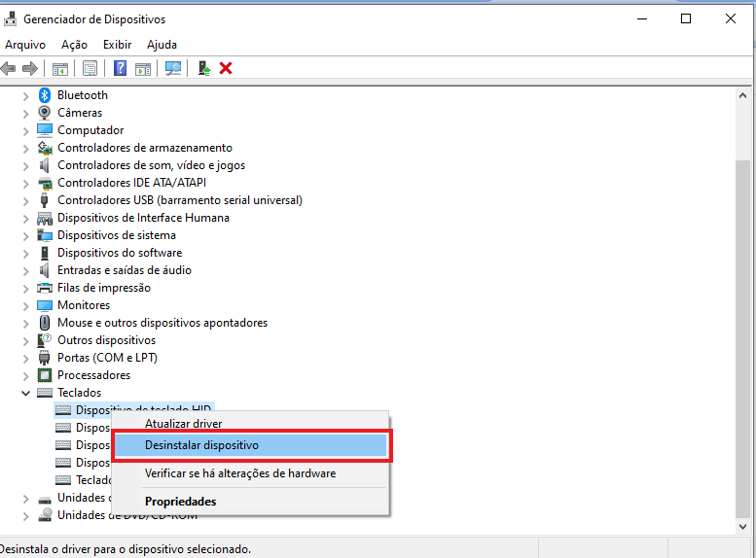The height and width of the screenshot is (558, 756).
Task: Open Help via blue question mark icon
Action: point(120,68)
